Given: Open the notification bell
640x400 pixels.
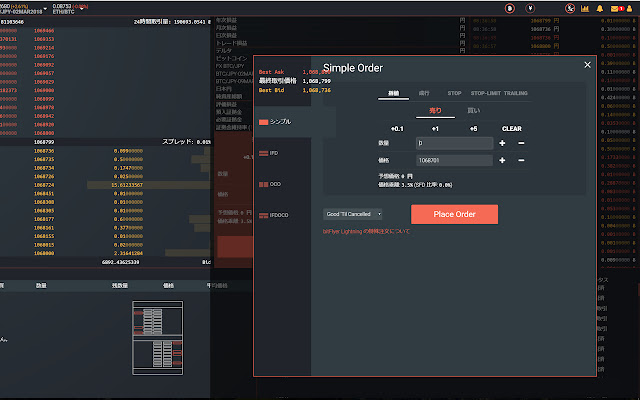Looking at the screenshot, I should (x=600, y=8).
